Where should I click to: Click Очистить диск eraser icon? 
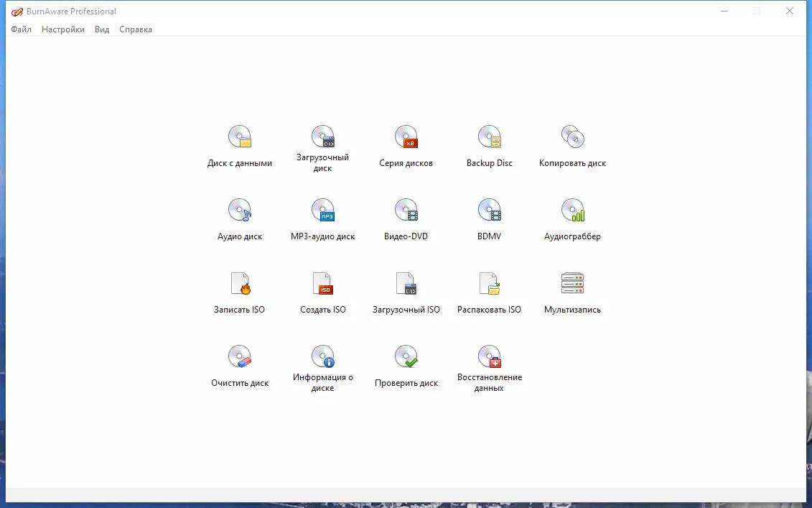[x=240, y=356]
